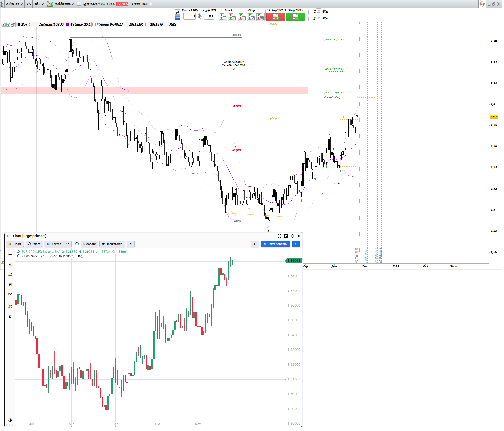Click the cascade windows icon in the indicator bar
Viewport: 504px width, 431px height.
(x=13, y=25)
